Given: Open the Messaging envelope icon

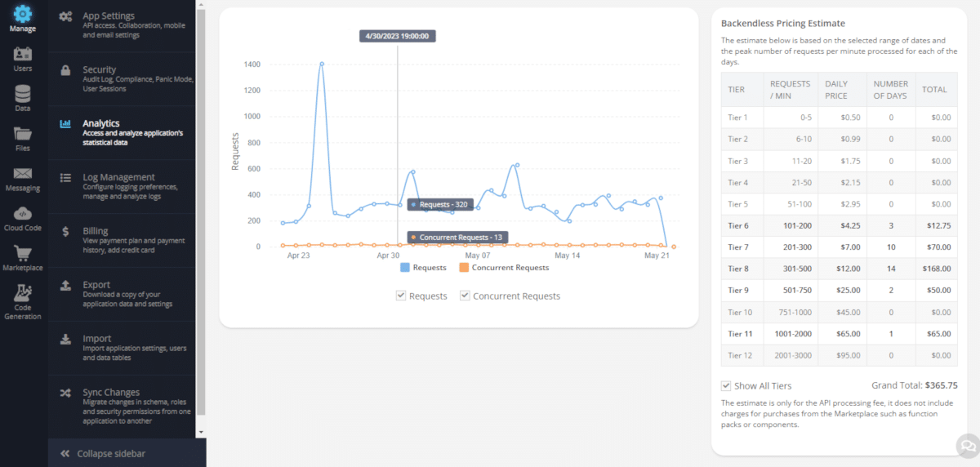Looking at the screenshot, I should tap(23, 173).
